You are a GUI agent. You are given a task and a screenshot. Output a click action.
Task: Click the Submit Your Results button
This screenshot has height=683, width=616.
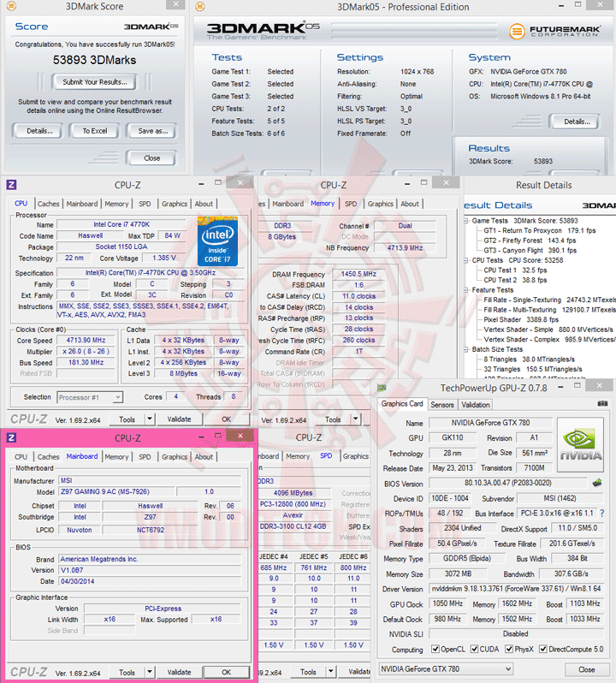point(94,82)
